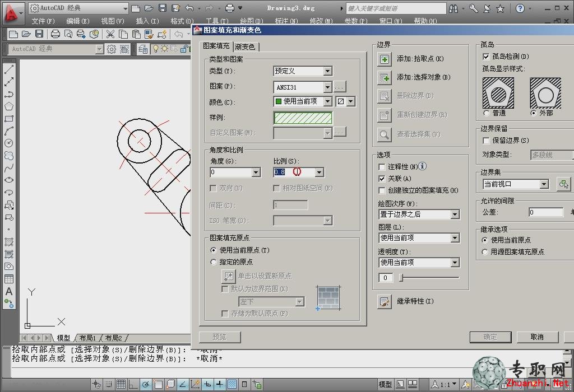
Task: Select the Polygon drawing tool
Action: [x=9, y=106]
